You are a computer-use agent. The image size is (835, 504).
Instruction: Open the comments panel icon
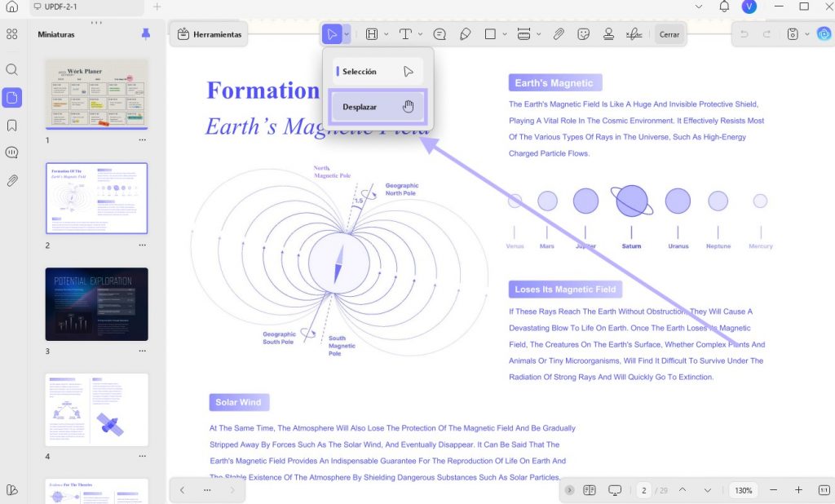[11, 153]
